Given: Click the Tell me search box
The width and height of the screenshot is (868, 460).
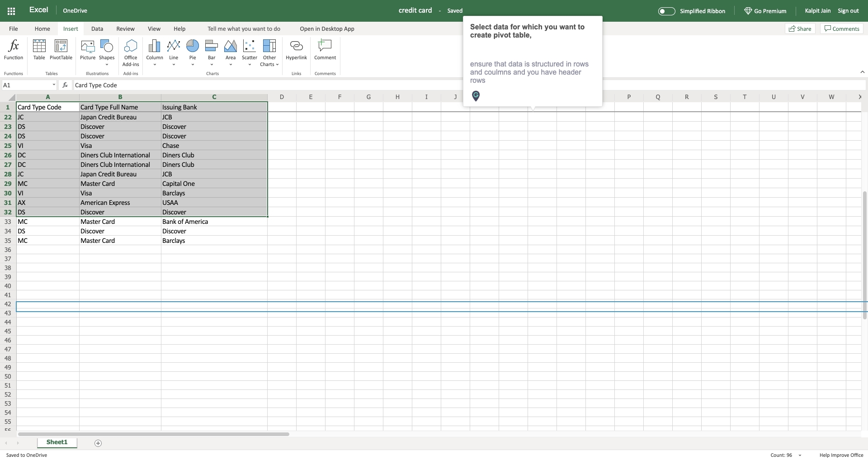Looking at the screenshot, I should 244,28.
